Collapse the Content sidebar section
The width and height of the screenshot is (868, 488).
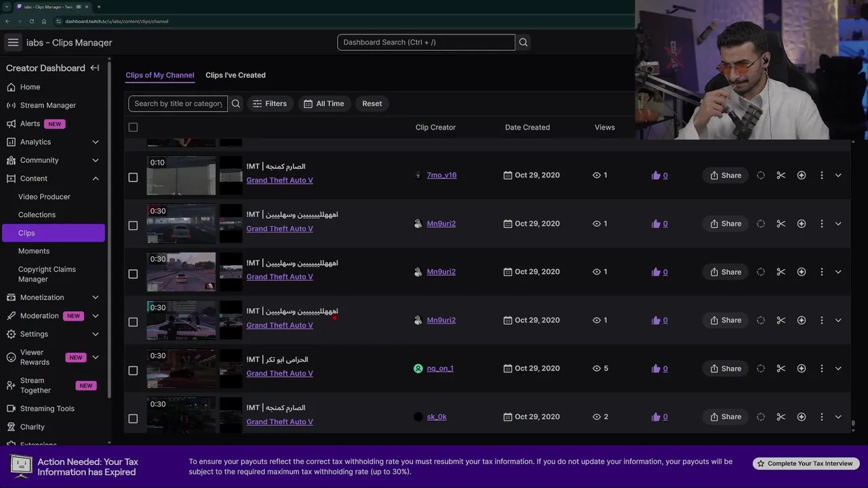(x=95, y=178)
